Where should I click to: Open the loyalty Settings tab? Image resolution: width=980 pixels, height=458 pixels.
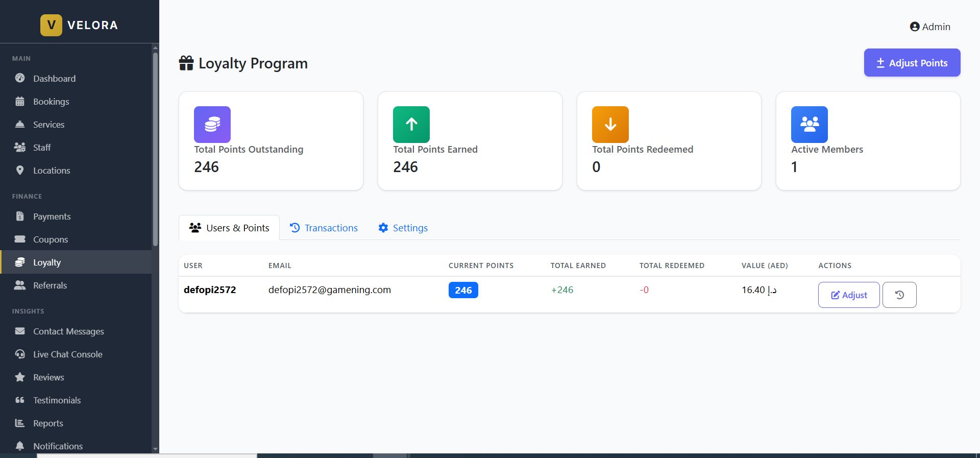pyautogui.click(x=403, y=228)
